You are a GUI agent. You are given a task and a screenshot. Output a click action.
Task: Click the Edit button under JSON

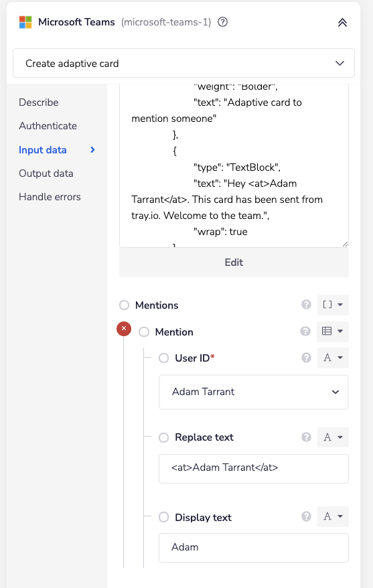coord(234,263)
